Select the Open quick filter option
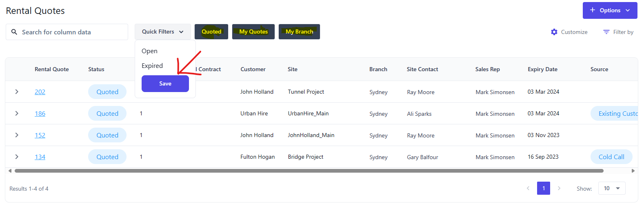The width and height of the screenshot is (644, 207). [x=150, y=51]
